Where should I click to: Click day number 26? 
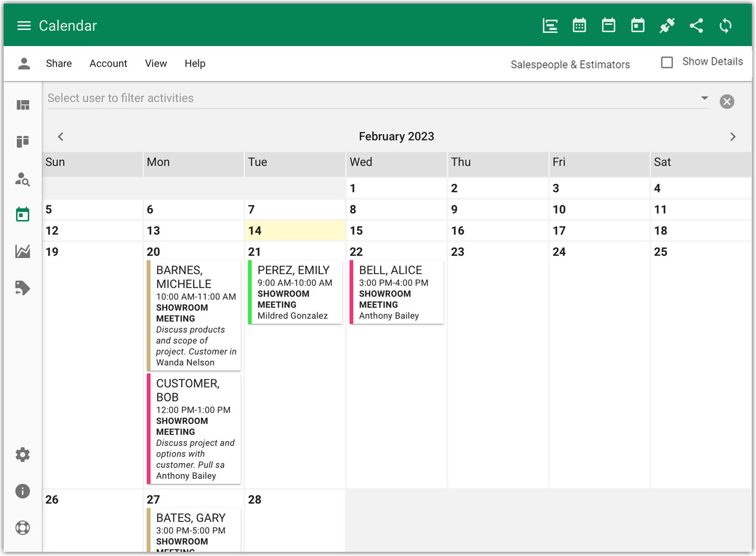(x=52, y=500)
